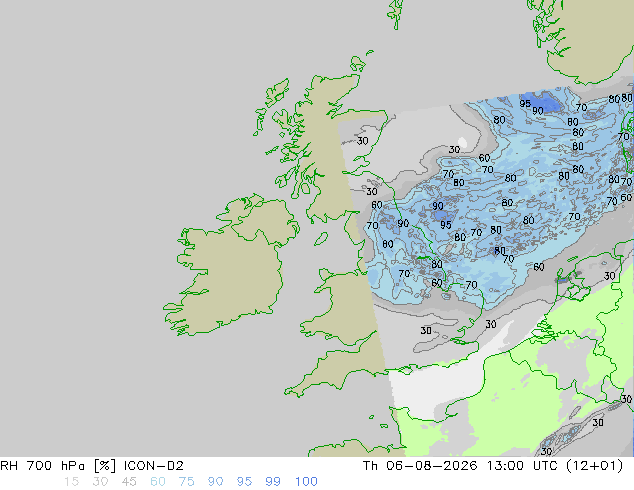Click the 15 value in the legend
634x490 pixels.
(x=71, y=482)
